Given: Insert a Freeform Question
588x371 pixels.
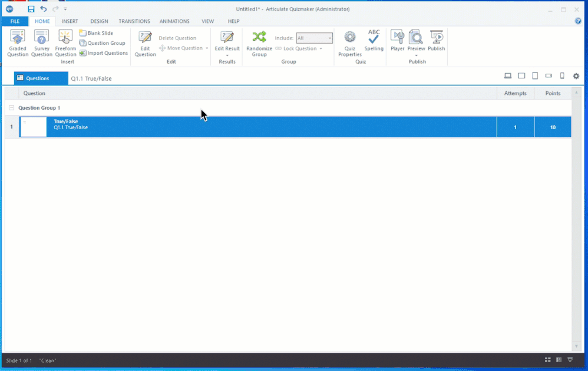Looking at the screenshot, I should tap(65, 43).
